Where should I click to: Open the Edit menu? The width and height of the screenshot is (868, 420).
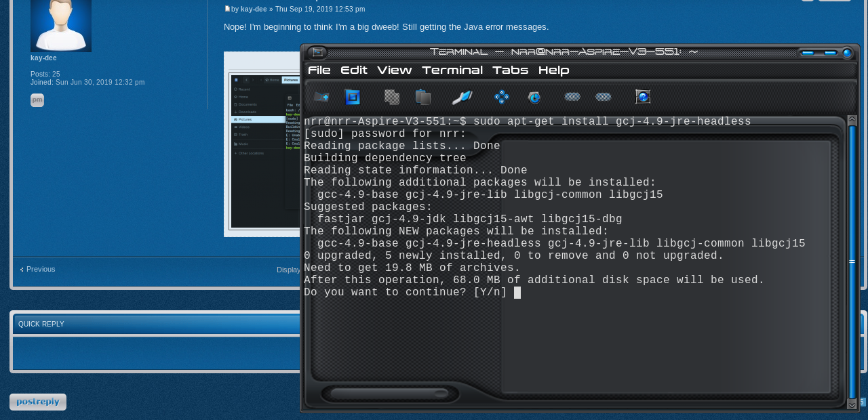point(354,70)
